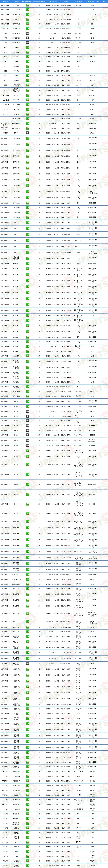
Task: Click the fuel icon in Kia Magentis row
Action: point(28,119)
